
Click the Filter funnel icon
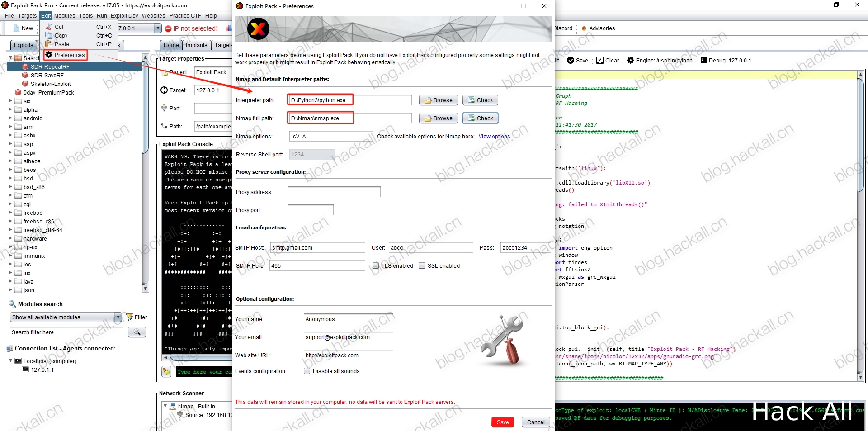pyautogui.click(x=129, y=317)
